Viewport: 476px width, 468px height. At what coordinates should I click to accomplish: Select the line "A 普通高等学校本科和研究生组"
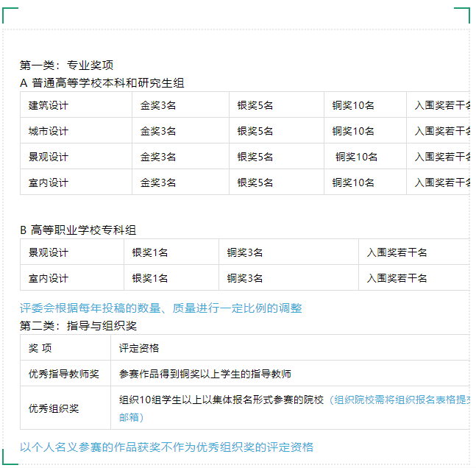[x=102, y=83]
